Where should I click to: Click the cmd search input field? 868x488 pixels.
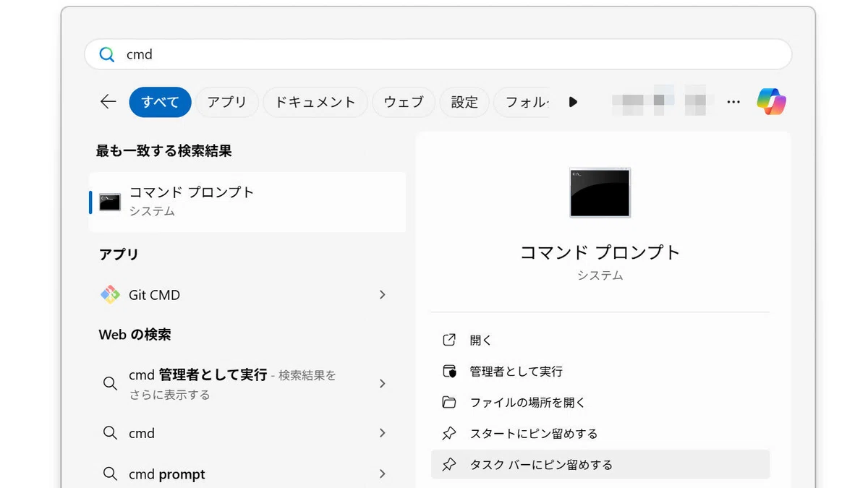438,54
